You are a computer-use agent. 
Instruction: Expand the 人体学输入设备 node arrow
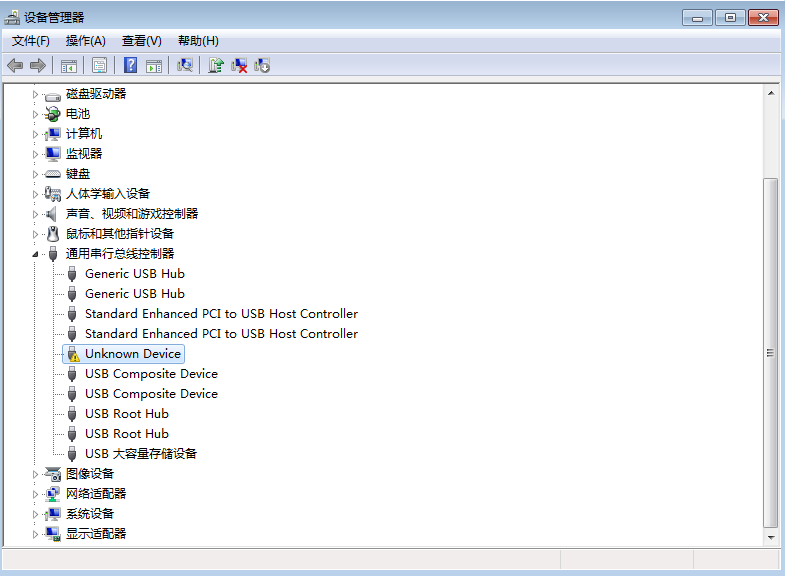coord(35,194)
